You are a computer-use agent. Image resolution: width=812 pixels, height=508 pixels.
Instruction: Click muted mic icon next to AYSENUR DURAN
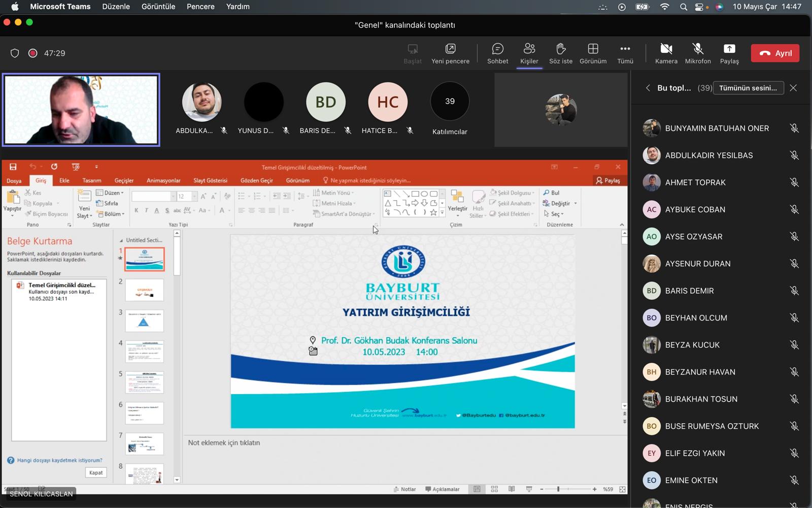(794, 264)
